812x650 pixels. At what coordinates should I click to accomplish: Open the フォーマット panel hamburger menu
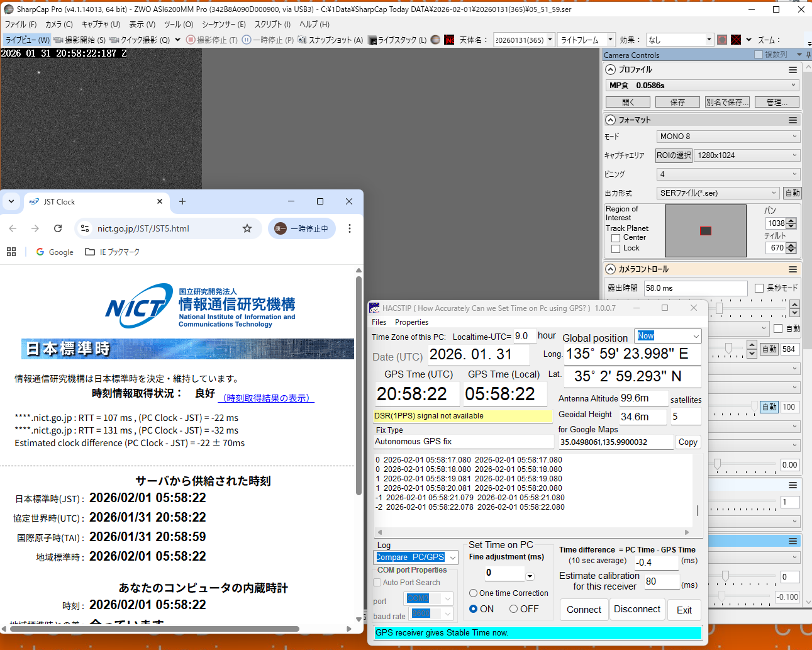[x=793, y=120]
